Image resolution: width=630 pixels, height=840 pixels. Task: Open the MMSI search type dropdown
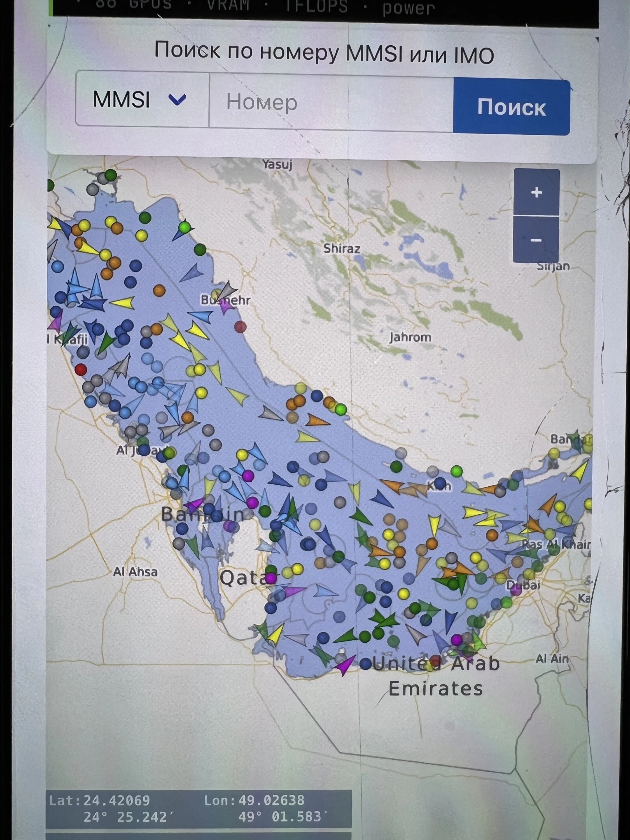(142, 99)
